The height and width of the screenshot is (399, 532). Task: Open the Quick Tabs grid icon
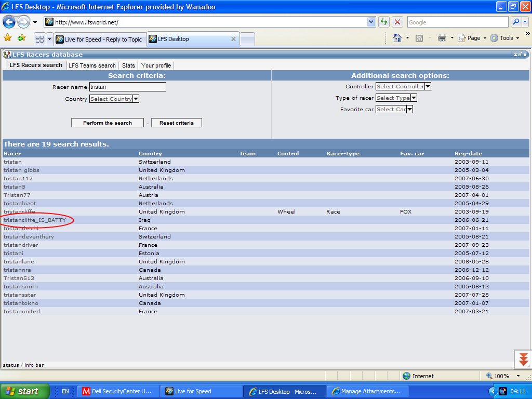[x=39, y=39]
